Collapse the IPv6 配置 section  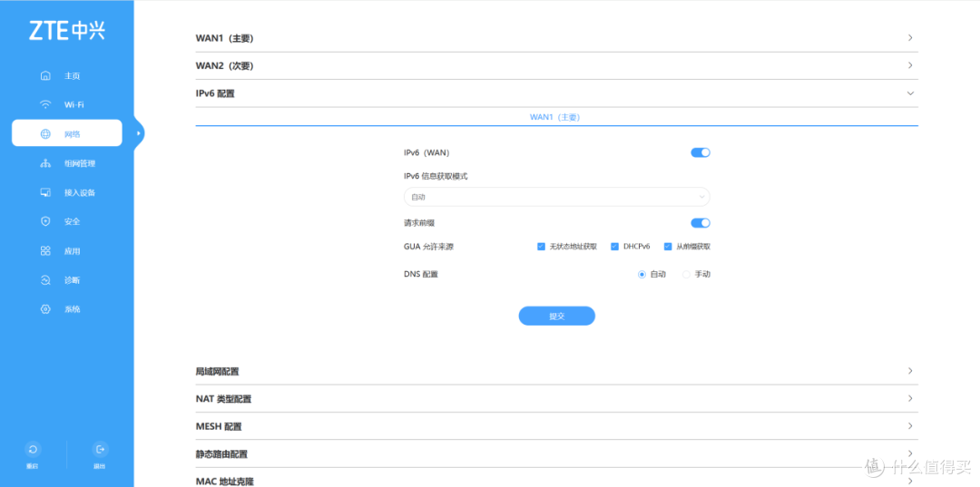pyautogui.click(x=556, y=93)
